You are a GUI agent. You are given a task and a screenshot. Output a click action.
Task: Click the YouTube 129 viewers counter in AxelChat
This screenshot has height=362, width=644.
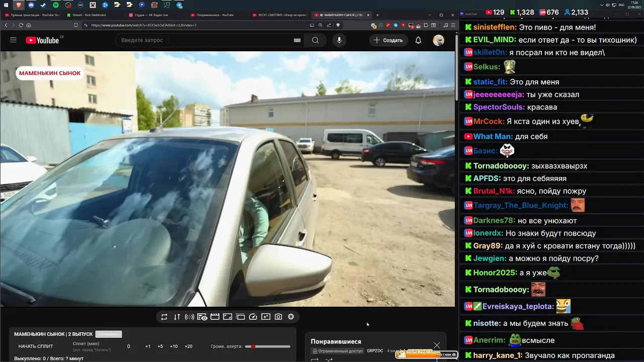point(495,12)
